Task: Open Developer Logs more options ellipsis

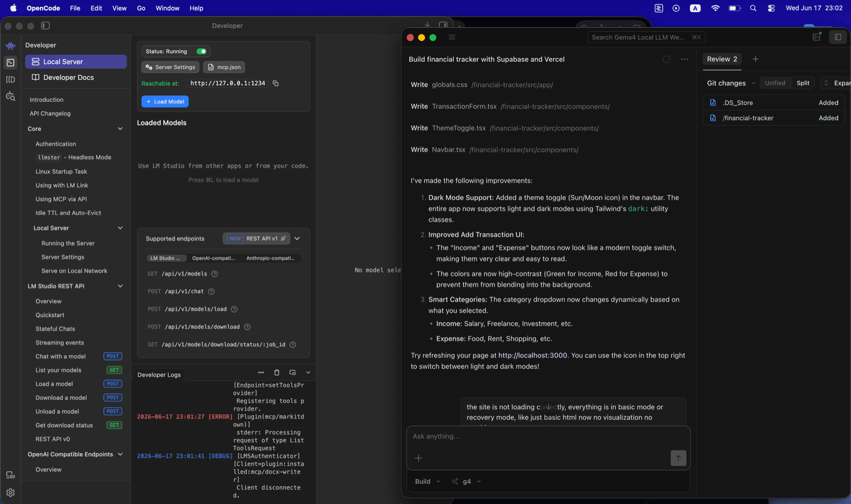Action: tap(261, 373)
